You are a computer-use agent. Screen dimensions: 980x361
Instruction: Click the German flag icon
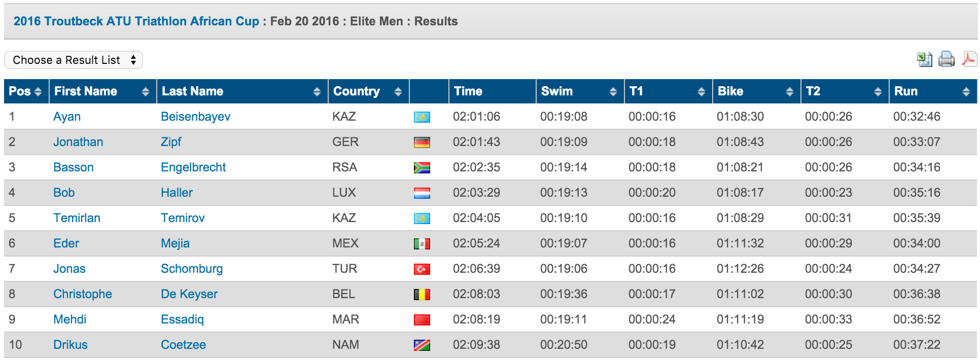(x=422, y=142)
